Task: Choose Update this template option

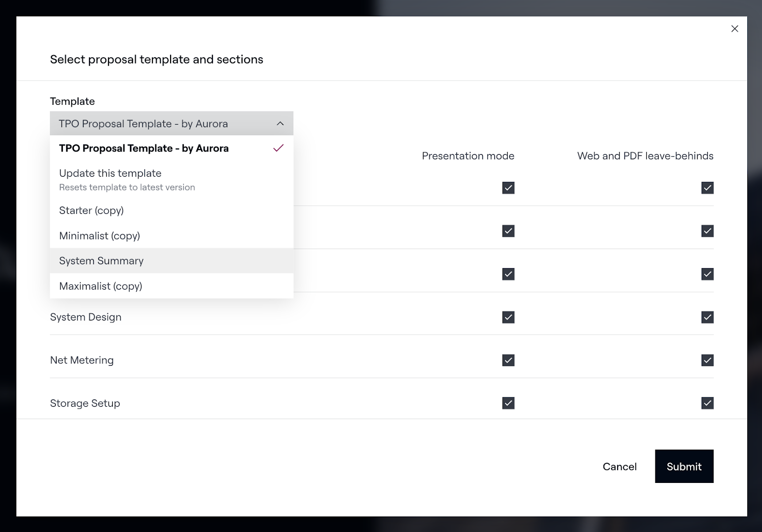Action: pos(110,174)
